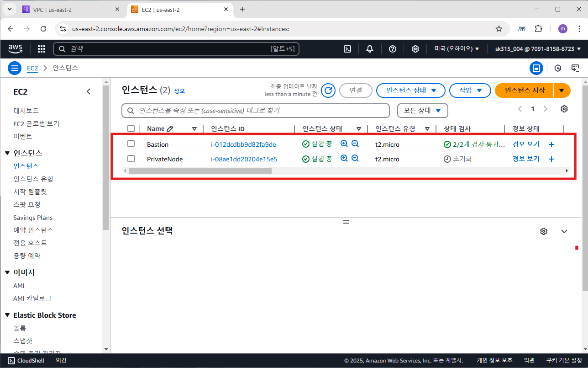Add alarm plus icon for PrivateNode
Image resolution: width=588 pixels, height=368 pixels.
[551, 159]
